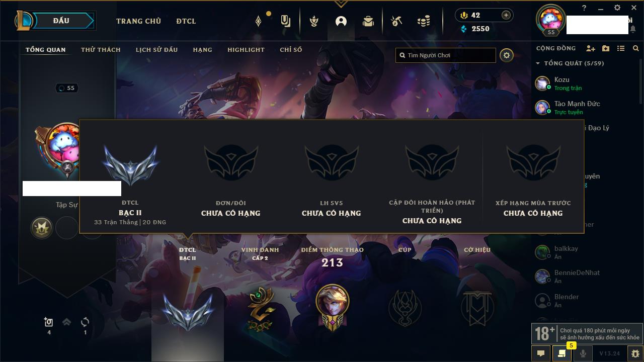Switch to the LỊCH SỬ ĐẤU tab
This screenshot has height=362, width=644.
[156, 50]
